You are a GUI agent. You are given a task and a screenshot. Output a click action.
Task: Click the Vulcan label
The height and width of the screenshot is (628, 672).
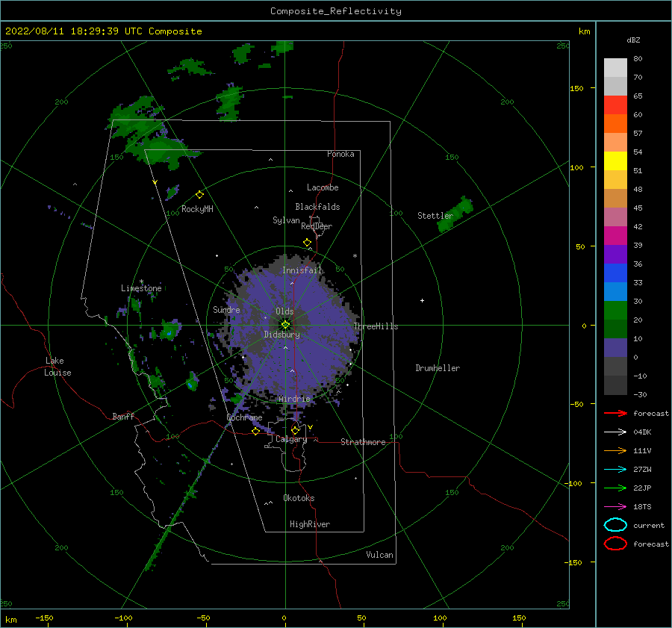[x=380, y=555]
